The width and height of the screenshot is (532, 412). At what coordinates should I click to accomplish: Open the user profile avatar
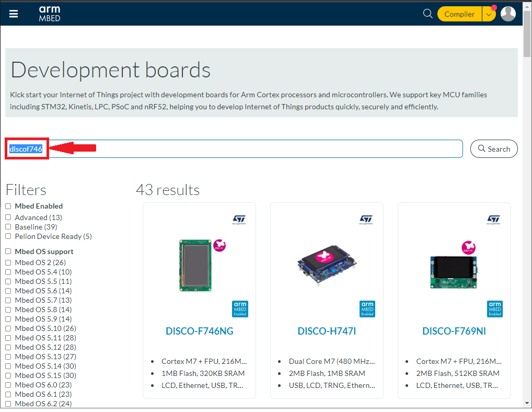508,14
